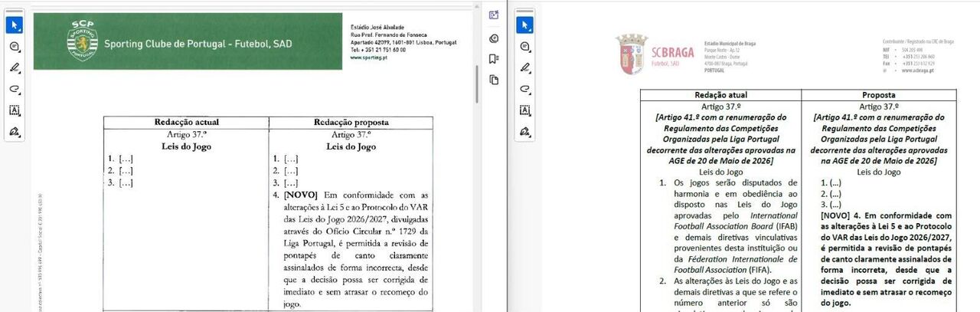Image resolution: width=980 pixels, height=312 pixels.
Task: Open comment tool in Braga document toolbar
Action: pos(524,47)
